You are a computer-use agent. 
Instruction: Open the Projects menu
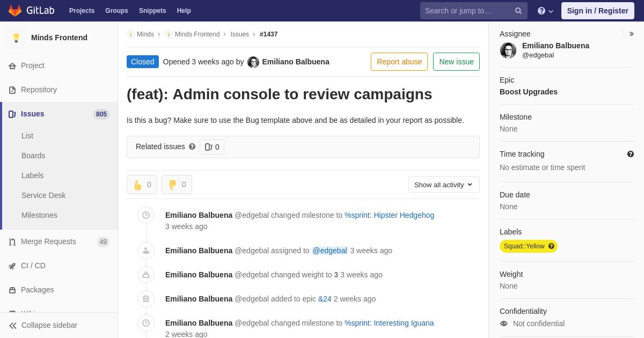[x=82, y=11]
